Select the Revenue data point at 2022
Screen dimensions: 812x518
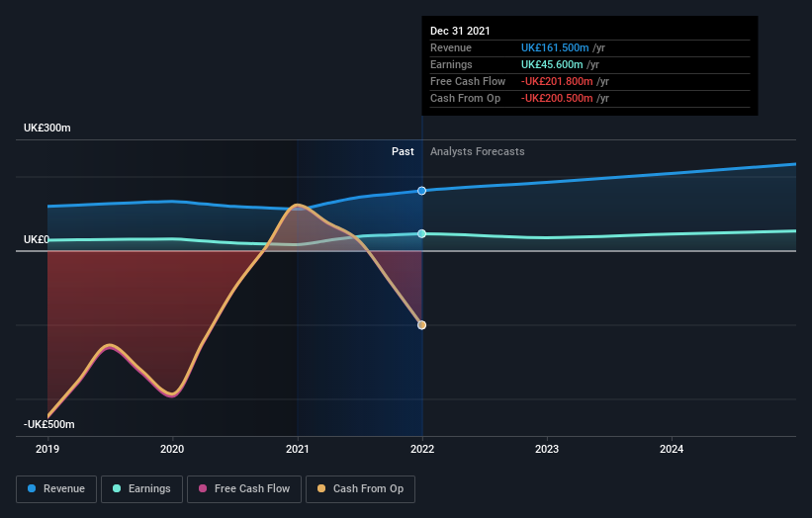coord(422,191)
